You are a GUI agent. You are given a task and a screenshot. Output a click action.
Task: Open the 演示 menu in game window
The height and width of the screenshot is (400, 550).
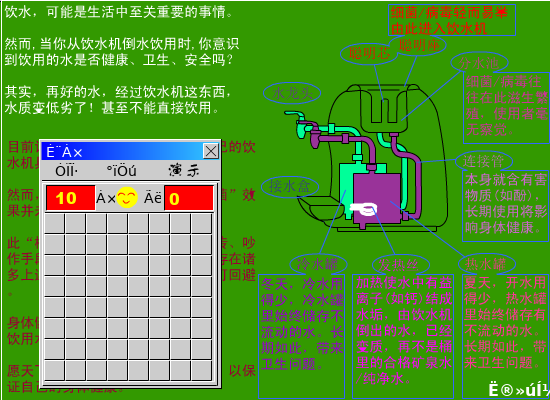184,171
